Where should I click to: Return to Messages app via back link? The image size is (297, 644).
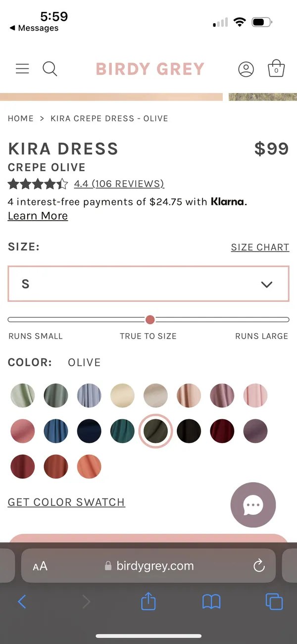34,28
